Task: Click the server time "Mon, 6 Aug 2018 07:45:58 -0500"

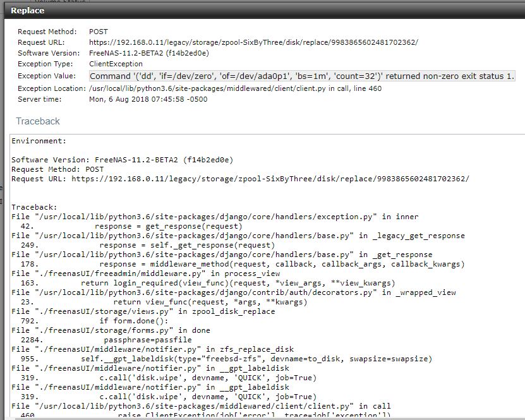Action: pos(148,99)
